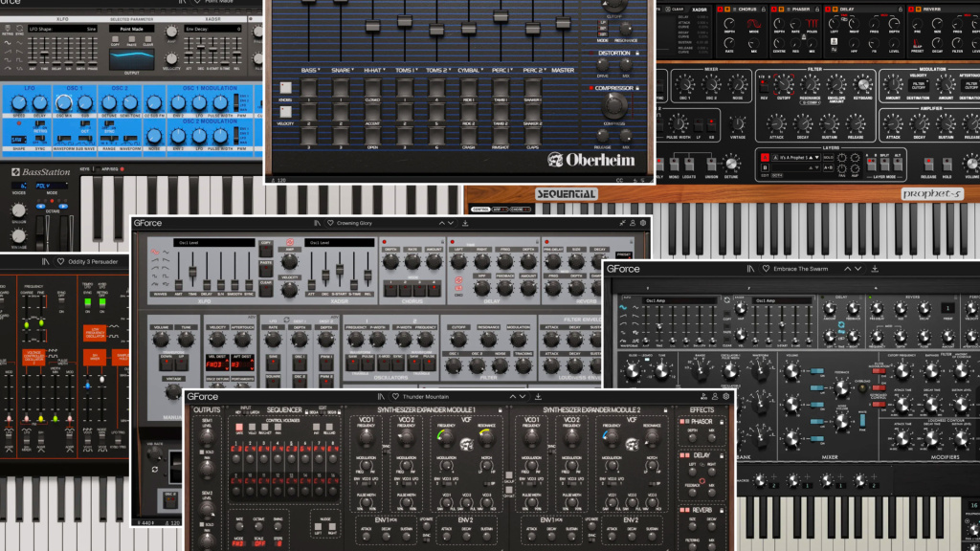Click red sync icon above AMP knob in Crowning Glory
This screenshot has height=551, width=980.
(x=289, y=242)
